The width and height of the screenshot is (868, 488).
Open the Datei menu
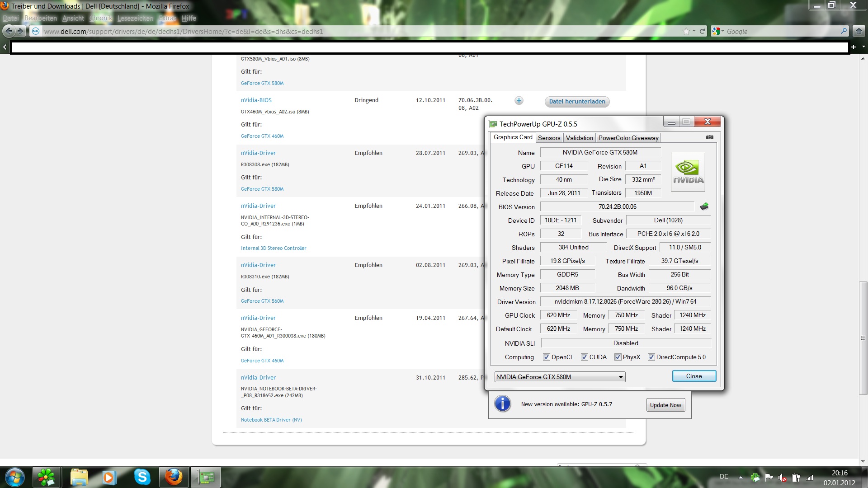(11, 18)
